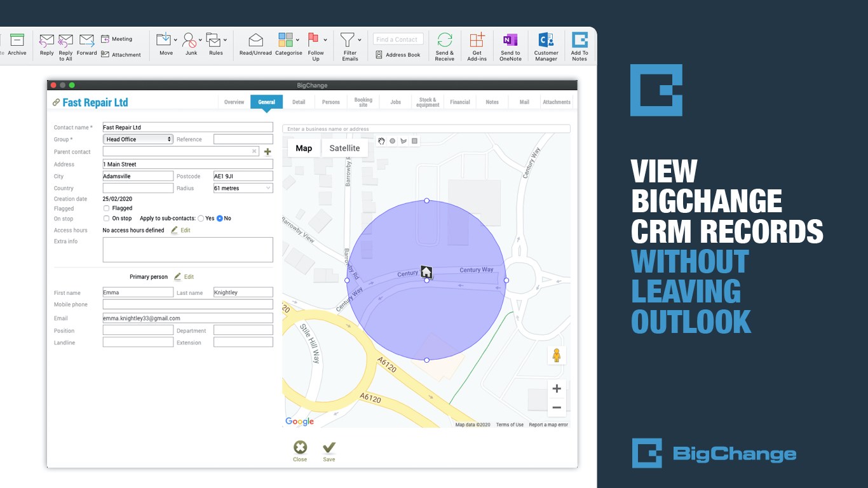868x488 pixels.
Task: Zoom out on the map
Action: click(557, 407)
